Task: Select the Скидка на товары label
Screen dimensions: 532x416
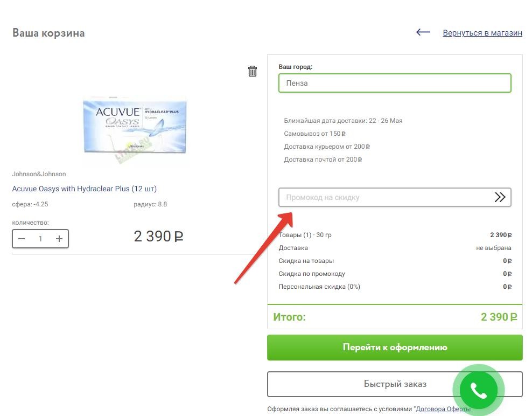Action: pos(306,261)
